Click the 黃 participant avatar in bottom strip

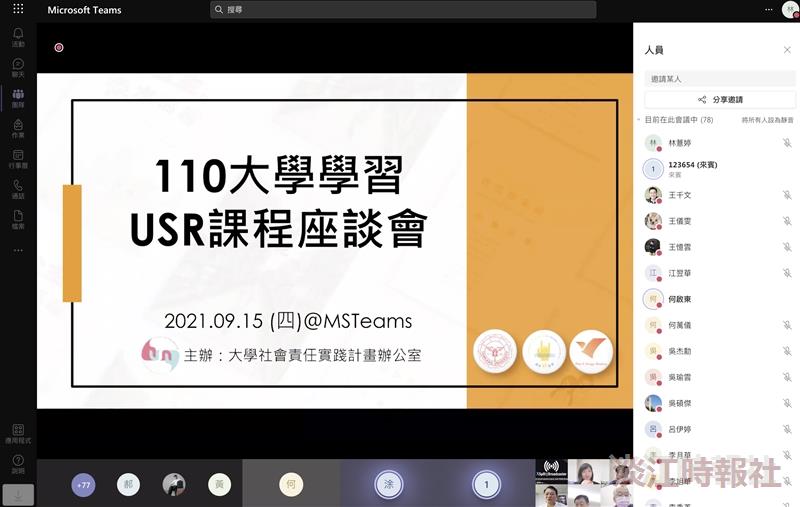[x=219, y=485]
